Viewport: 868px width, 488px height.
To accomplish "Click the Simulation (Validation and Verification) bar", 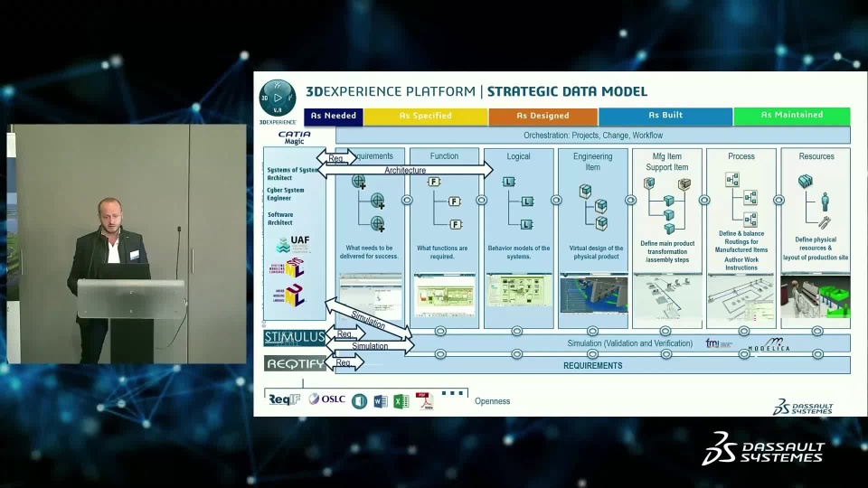I will click(629, 343).
